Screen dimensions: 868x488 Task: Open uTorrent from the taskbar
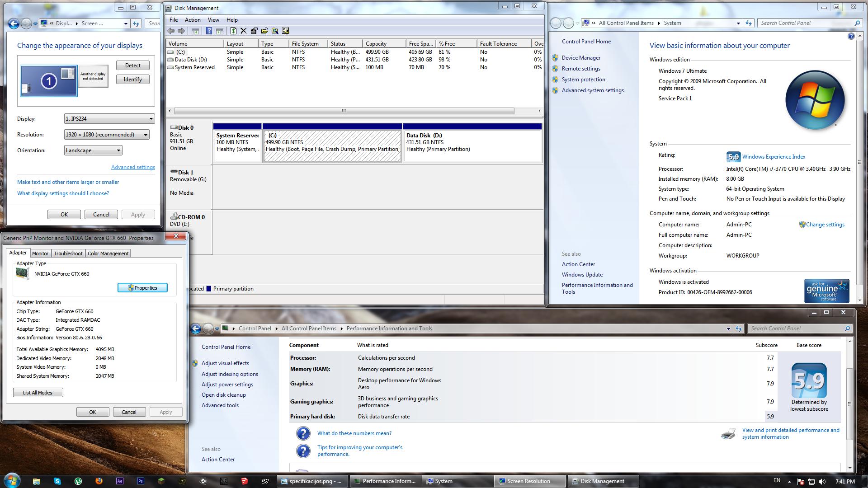(x=78, y=481)
